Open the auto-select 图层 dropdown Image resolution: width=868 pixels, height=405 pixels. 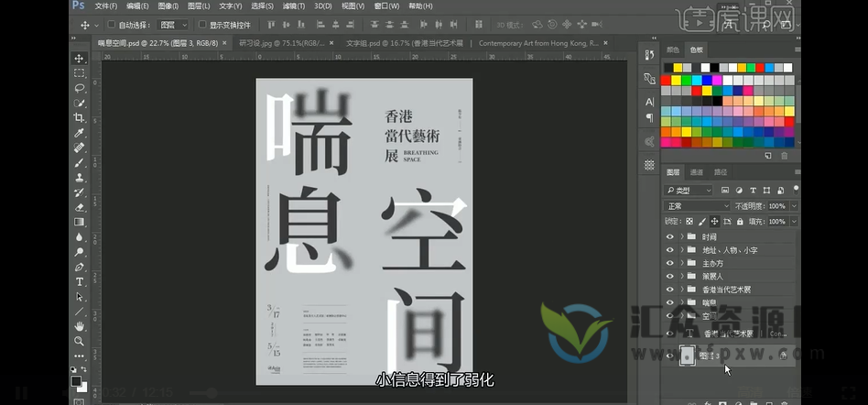pos(173,25)
